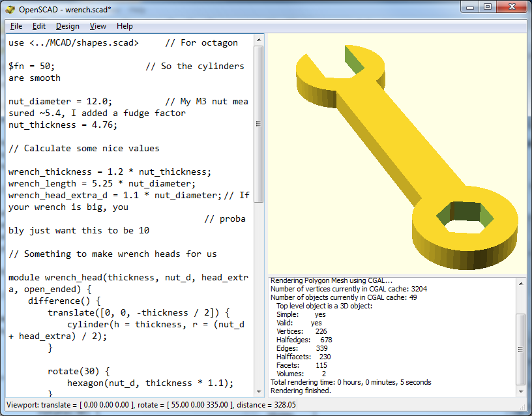Click the 'nut_diameter = 12.0;' line
The image size is (532, 416).
point(60,101)
